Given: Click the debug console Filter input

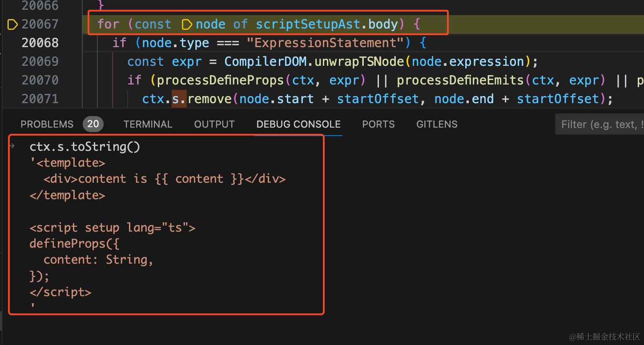Looking at the screenshot, I should 600,124.
